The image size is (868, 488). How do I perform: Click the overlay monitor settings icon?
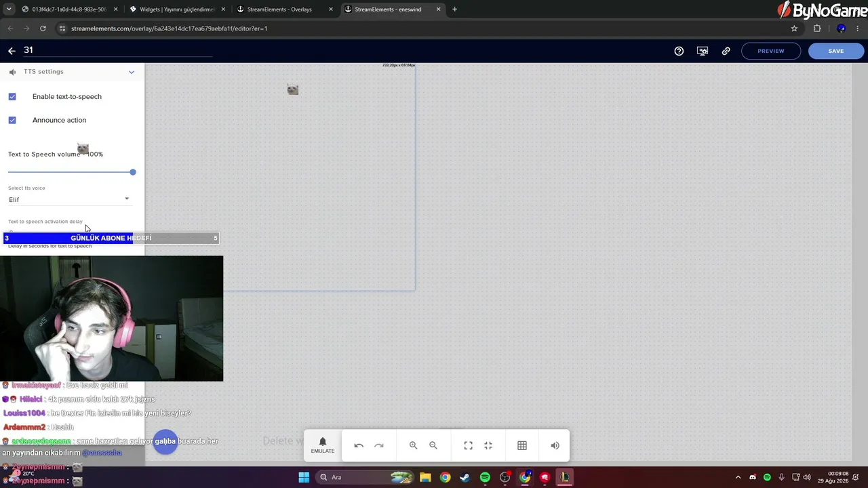[703, 51]
